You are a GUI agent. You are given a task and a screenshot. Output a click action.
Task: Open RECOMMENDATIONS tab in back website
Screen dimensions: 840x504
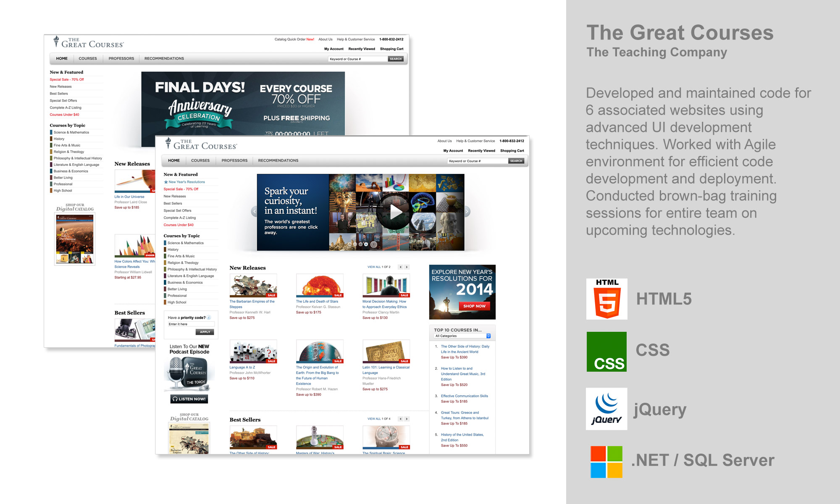coord(164,58)
